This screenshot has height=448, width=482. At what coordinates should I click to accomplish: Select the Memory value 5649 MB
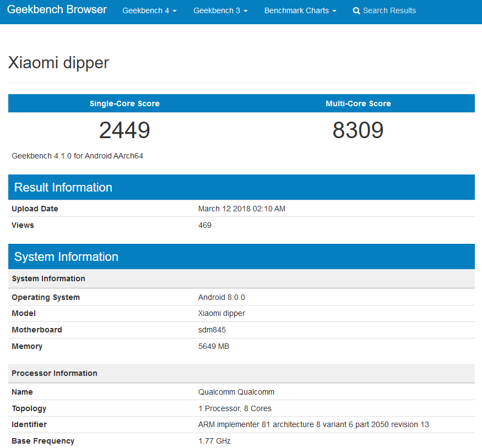click(214, 346)
